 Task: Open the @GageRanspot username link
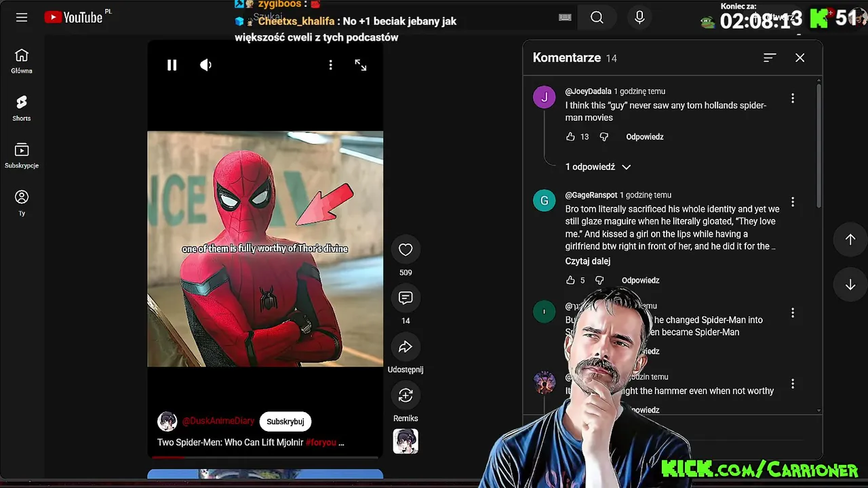click(x=591, y=195)
